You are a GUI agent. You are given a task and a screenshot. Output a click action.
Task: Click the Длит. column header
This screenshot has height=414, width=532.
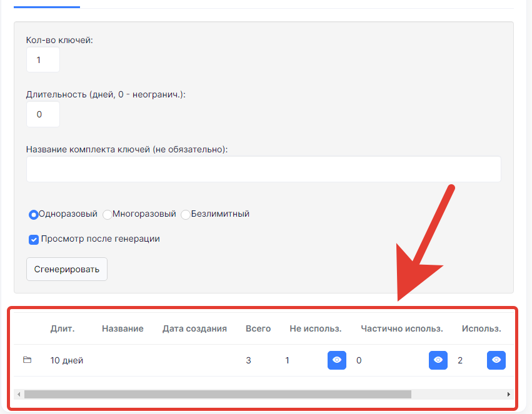pyautogui.click(x=63, y=328)
